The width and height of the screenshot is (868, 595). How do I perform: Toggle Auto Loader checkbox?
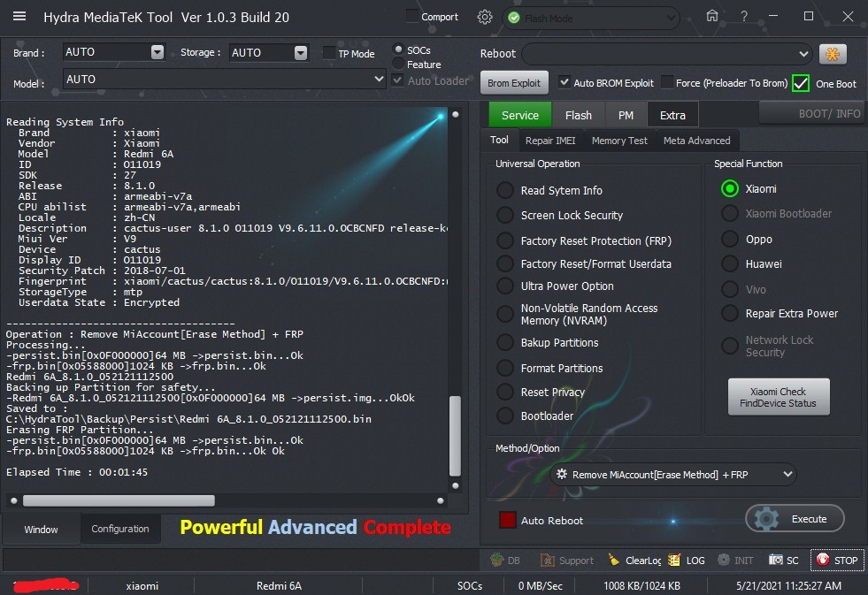397,80
